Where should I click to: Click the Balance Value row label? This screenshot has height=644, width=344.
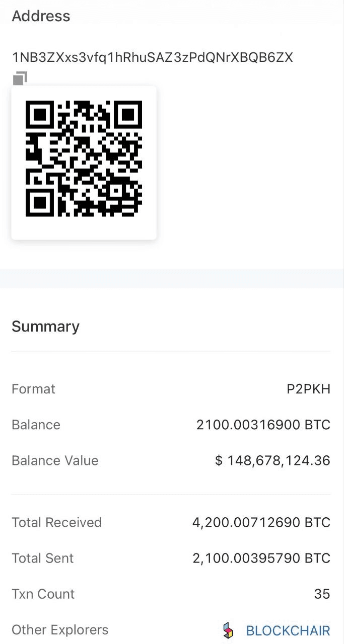pyautogui.click(x=55, y=460)
